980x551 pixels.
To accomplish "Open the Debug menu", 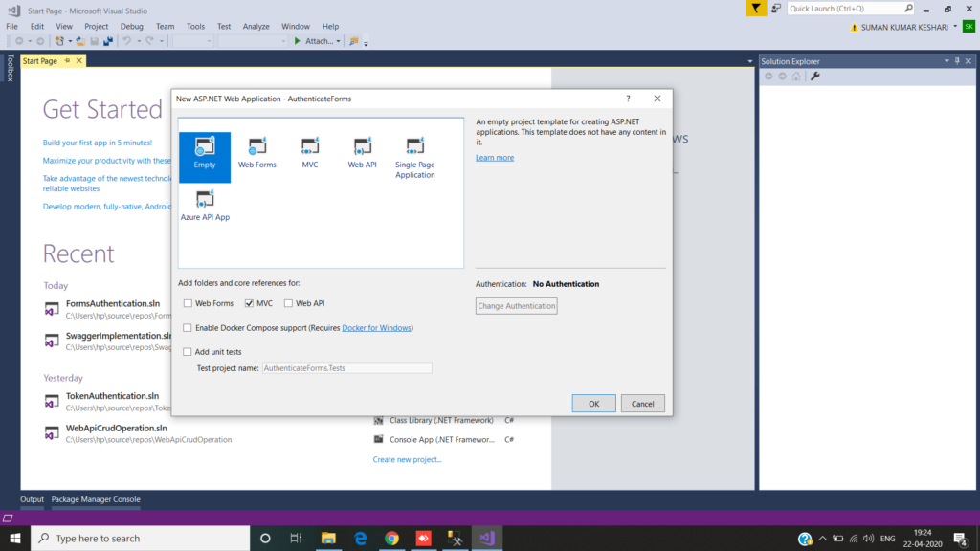I will pos(131,26).
